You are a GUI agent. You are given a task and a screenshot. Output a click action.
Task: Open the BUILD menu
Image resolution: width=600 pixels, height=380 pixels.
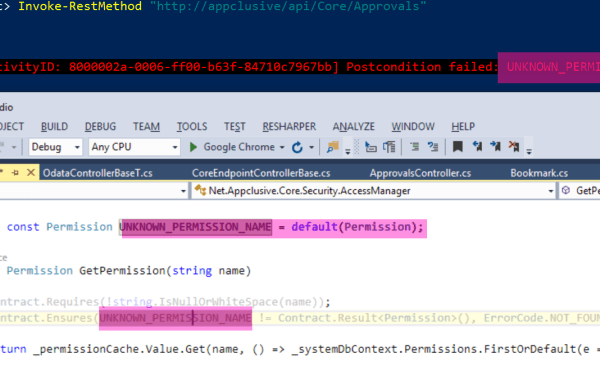pyautogui.click(x=54, y=127)
